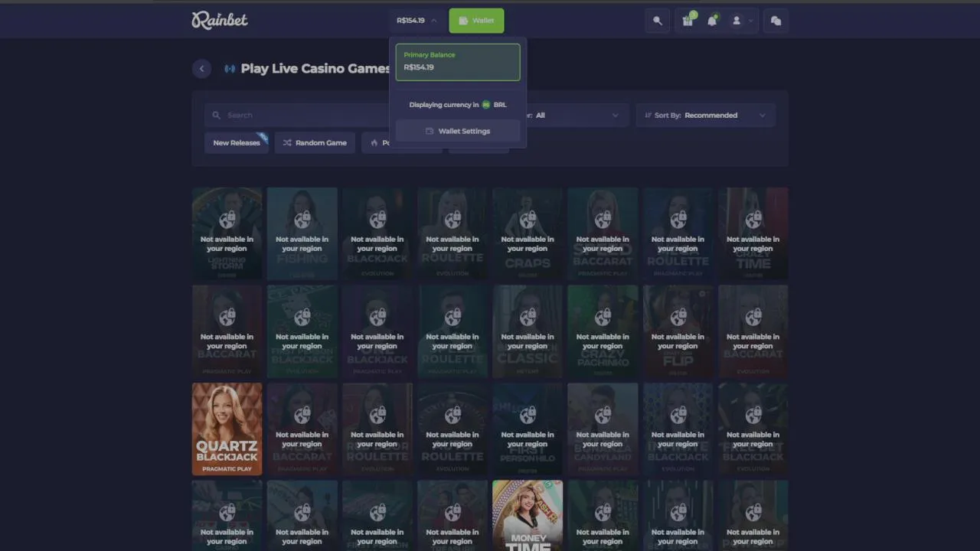Click 'Displaying currency in' text
Viewport: 980px width, 551px height.
point(444,105)
